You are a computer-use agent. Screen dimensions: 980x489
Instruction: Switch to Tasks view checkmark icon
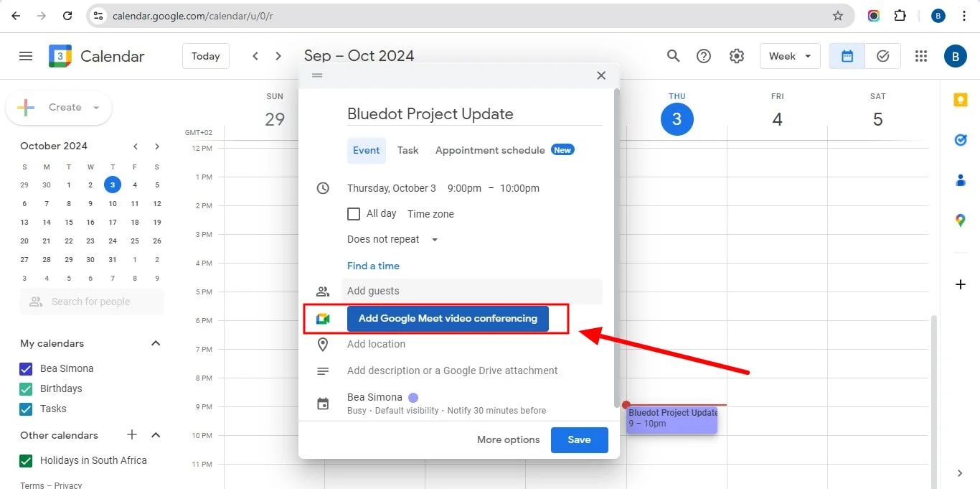883,56
